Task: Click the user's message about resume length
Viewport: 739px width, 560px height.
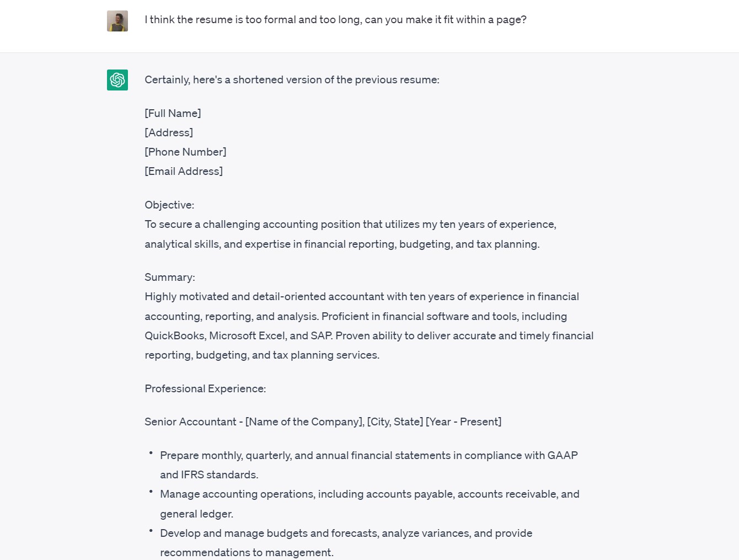Action: (335, 20)
